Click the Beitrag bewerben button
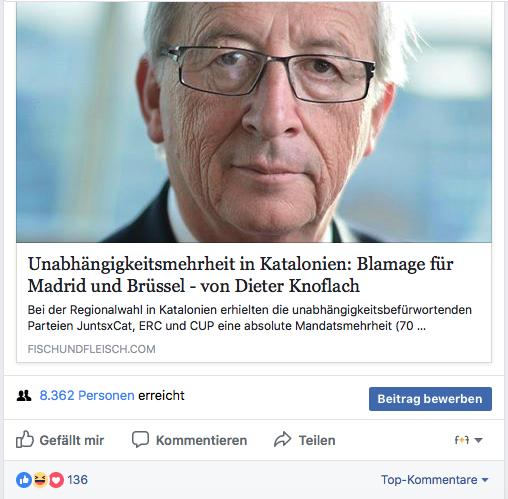Viewport: 508px width, 499px height. (x=430, y=399)
